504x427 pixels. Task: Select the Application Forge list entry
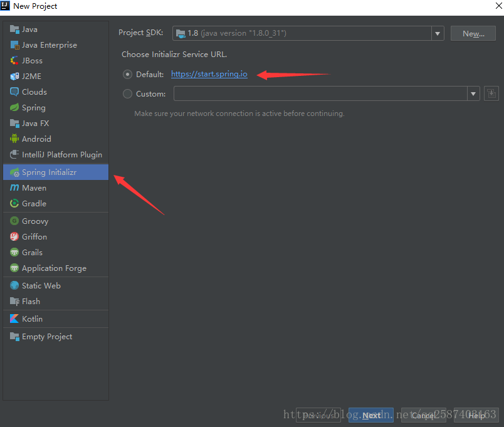[56, 268]
